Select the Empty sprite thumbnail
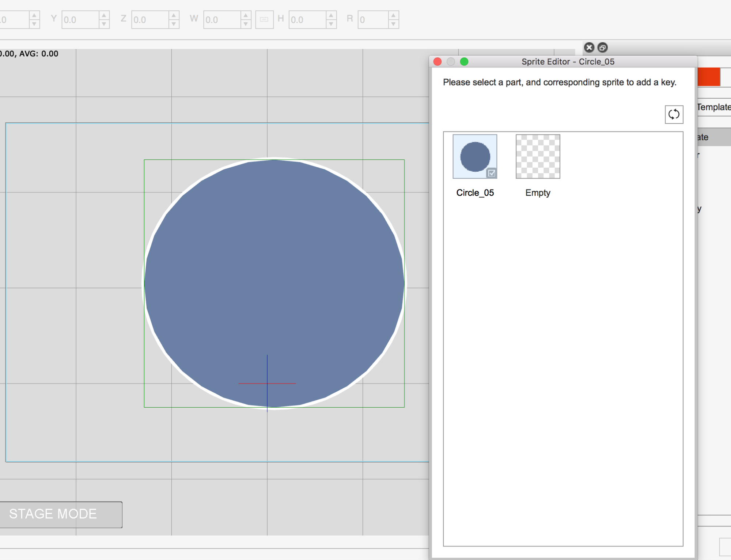Image resolution: width=731 pixels, height=560 pixels. tap(538, 156)
